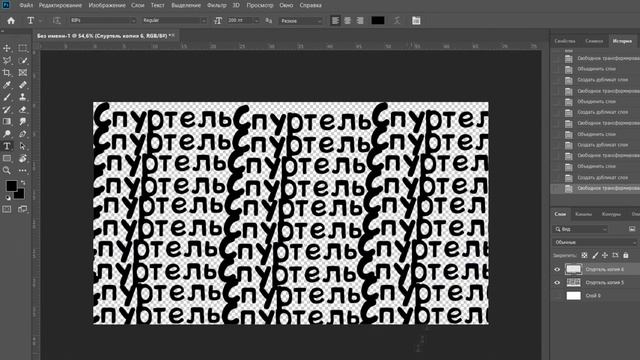Select the Move tool
This screenshot has width=640, height=360.
click(x=7, y=48)
